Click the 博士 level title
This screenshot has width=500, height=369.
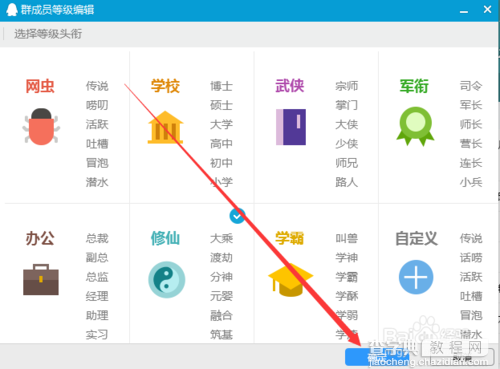click(x=221, y=86)
